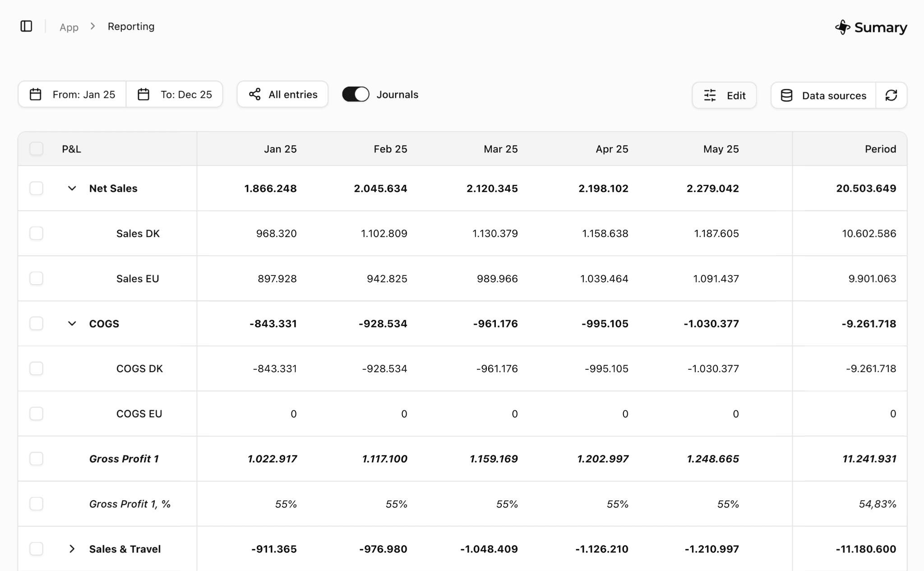The height and width of the screenshot is (571, 924).
Task: Check the select-all checkbox in P&L header
Action: click(x=37, y=149)
